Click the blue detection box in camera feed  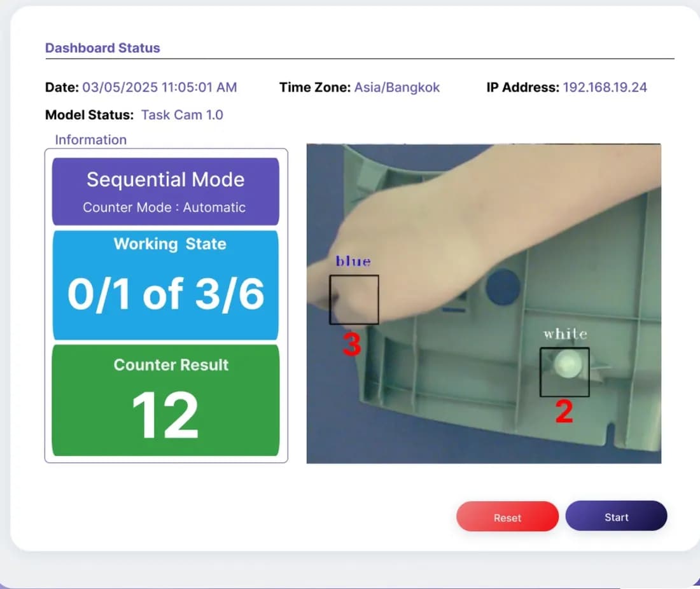354,300
